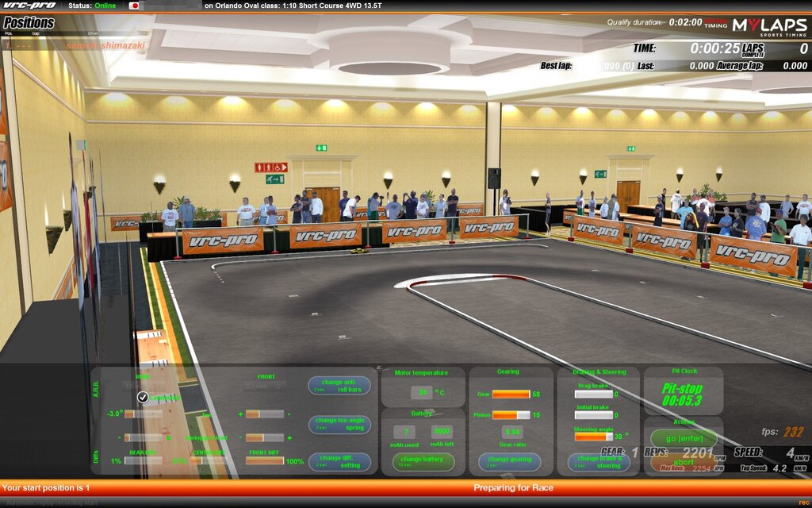Click change anti-roll bars button
Screen dimensions: 812x508
[339, 386]
